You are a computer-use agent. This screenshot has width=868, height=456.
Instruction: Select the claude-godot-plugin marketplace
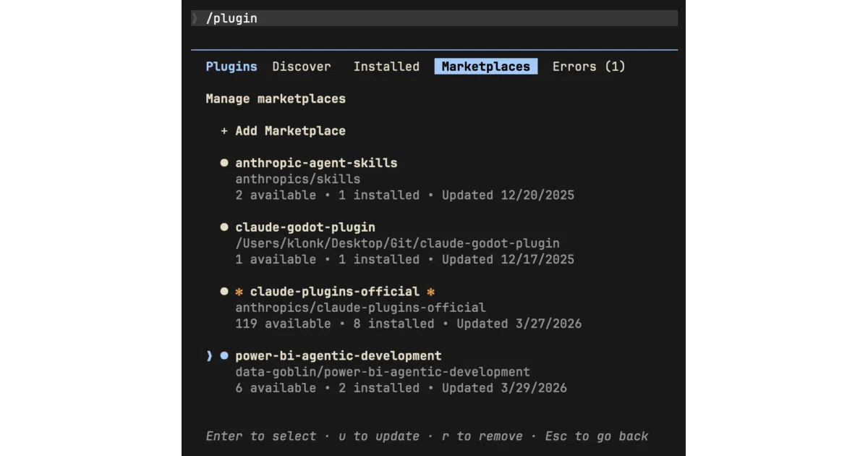tap(305, 227)
